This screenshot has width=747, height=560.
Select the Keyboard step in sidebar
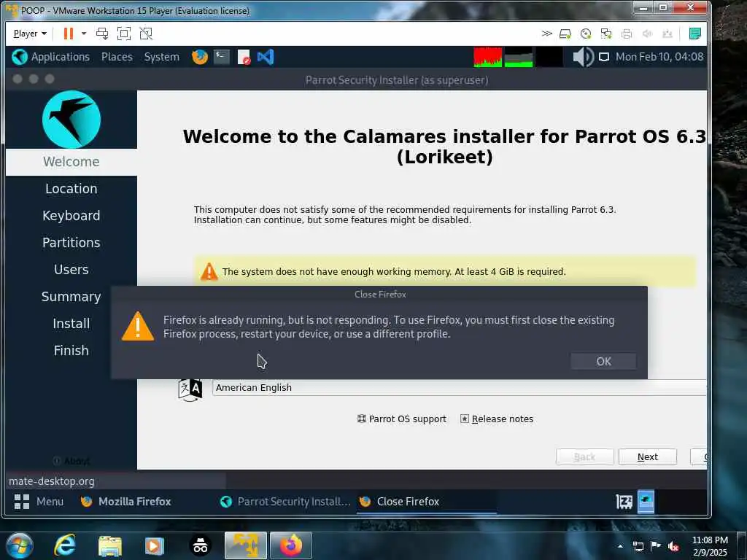(x=71, y=216)
